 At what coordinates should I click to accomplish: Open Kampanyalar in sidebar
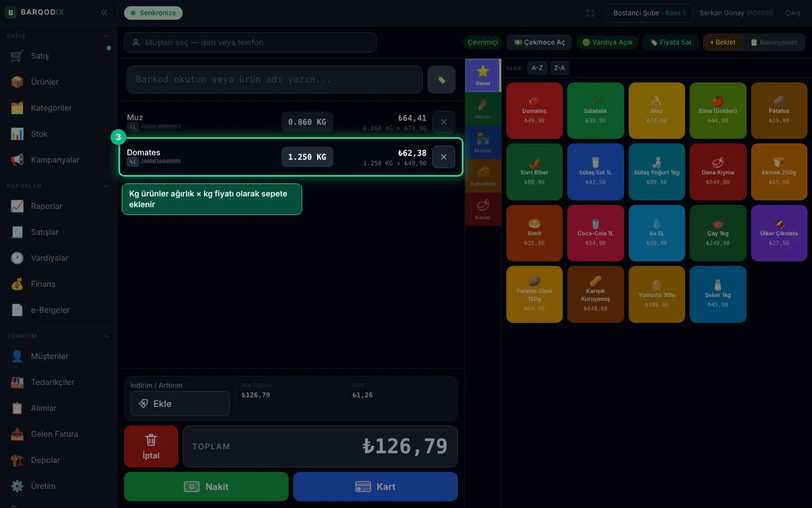click(59, 160)
